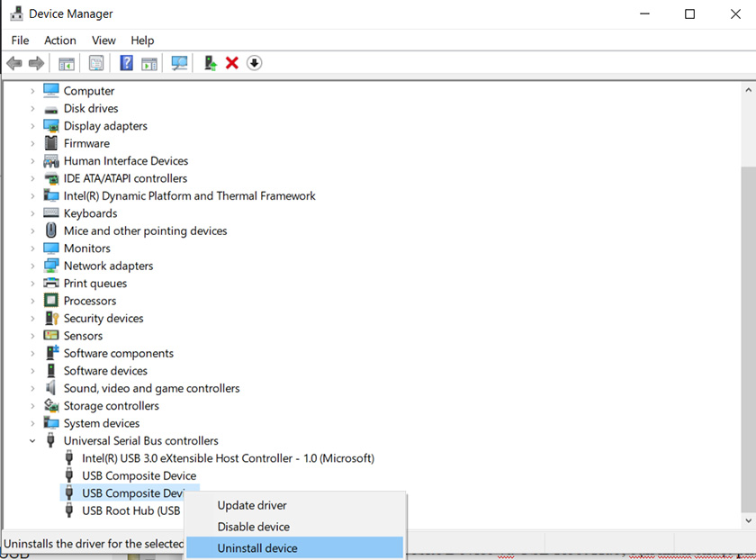This screenshot has width=756, height=560.
Task: Click the Properties toolbar icon
Action: click(95, 63)
